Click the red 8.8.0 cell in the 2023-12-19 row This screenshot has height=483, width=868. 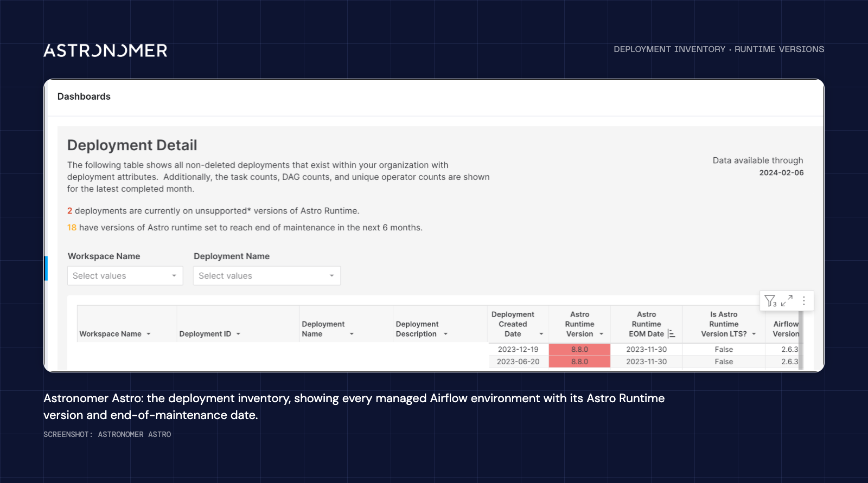(x=579, y=350)
